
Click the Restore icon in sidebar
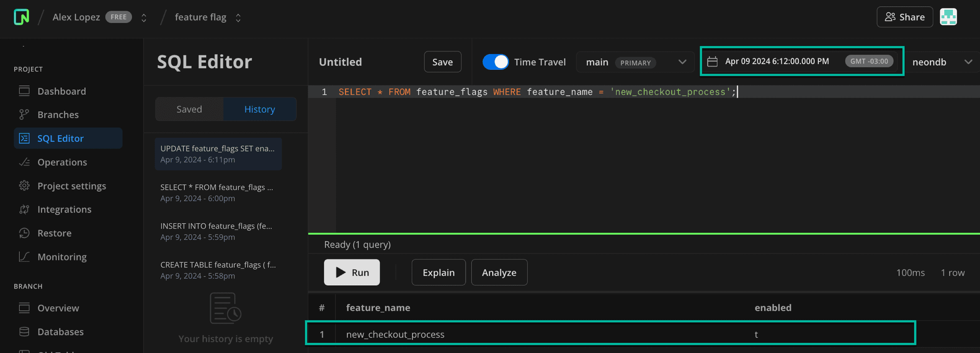click(24, 233)
